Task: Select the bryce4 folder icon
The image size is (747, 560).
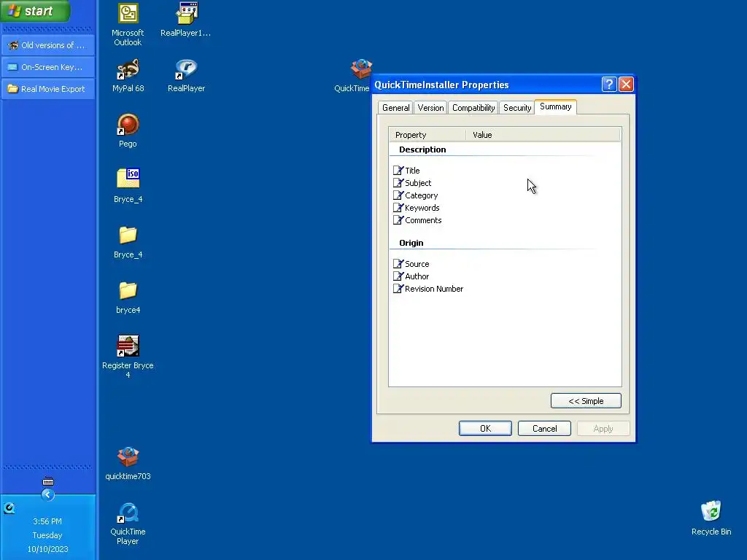Action: [128, 297]
